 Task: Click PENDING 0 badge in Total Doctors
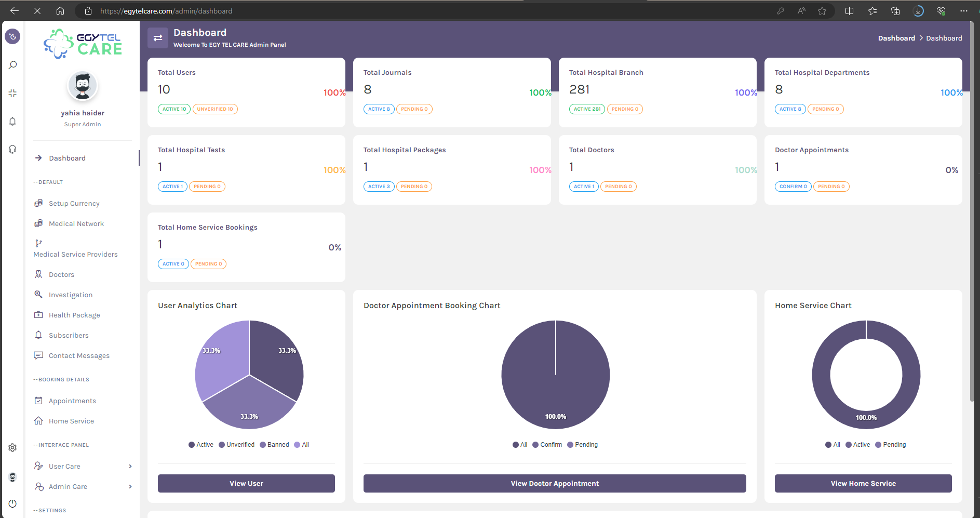tap(619, 187)
